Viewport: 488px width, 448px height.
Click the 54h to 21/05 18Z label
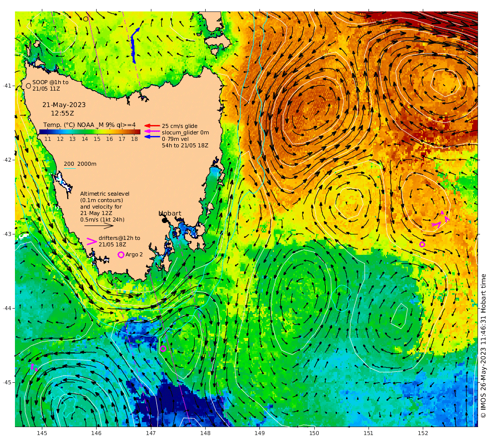pyautogui.click(x=185, y=145)
